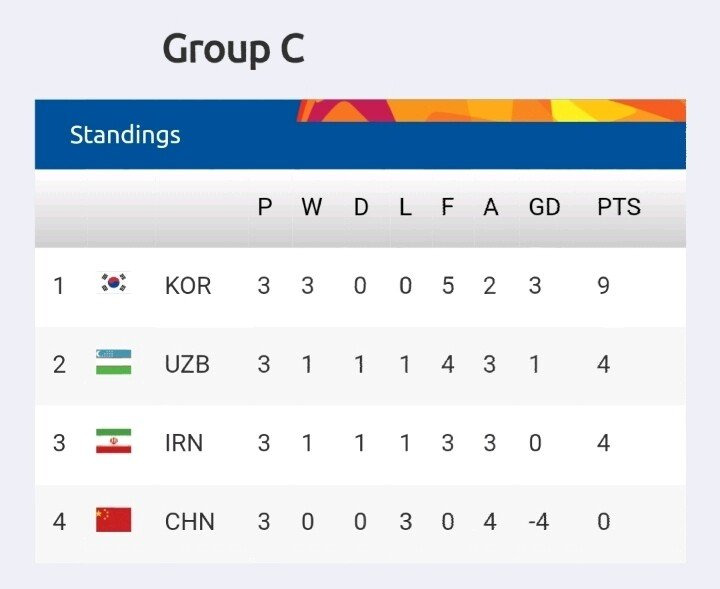Open the KOR team name
Image resolution: width=720 pixels, height=589 pixels.
coord(188,286)
